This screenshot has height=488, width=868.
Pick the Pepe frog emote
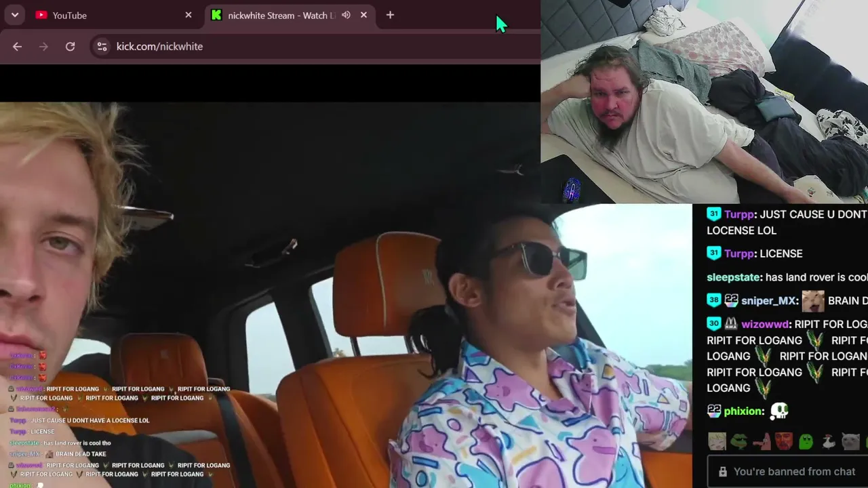pyautogui.click(x=739, y=442)
